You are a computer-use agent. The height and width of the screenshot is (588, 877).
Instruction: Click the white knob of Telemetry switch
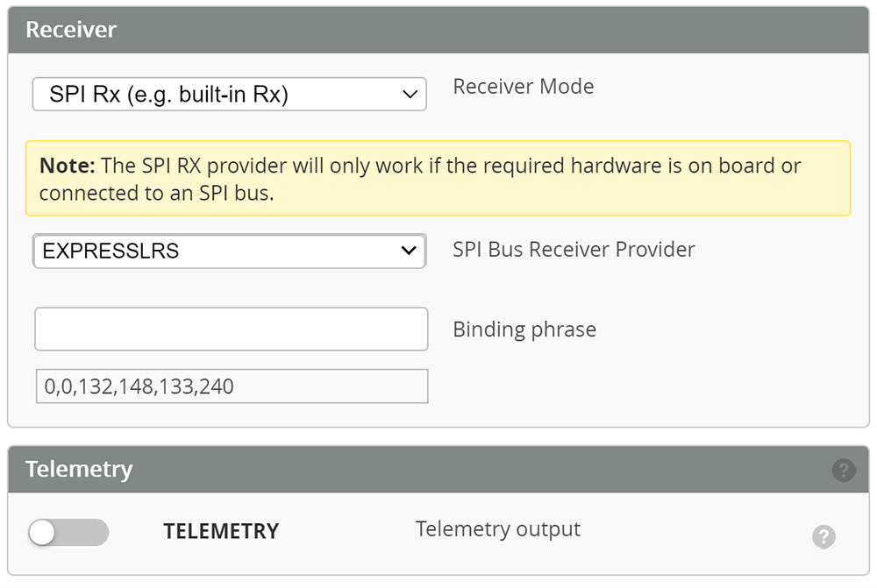coord(43,532)
